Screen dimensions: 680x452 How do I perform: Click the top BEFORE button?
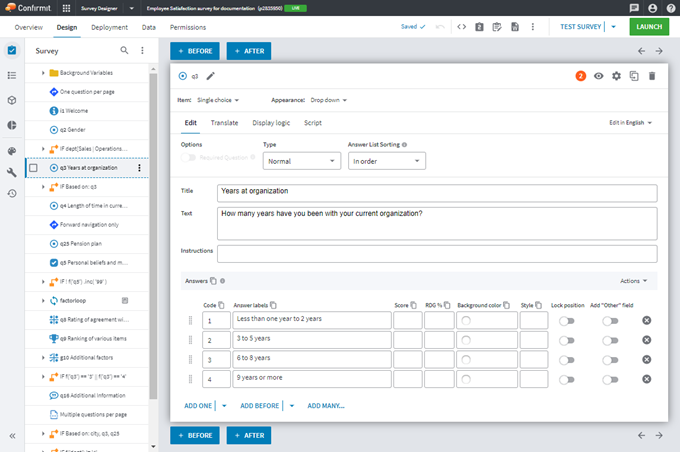(195, 51)
